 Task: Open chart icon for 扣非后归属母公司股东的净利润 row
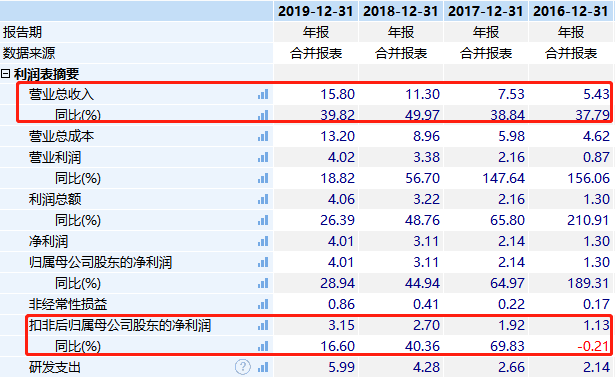click(263, 325)
